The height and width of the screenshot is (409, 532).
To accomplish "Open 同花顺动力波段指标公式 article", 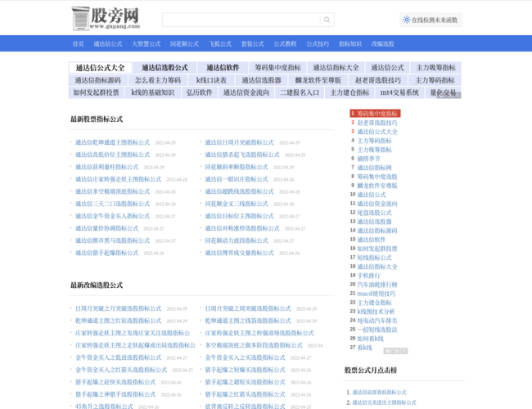I will click(237, 240).
